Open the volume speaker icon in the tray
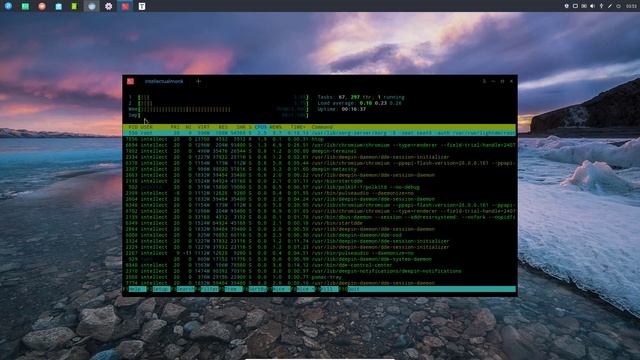 pyautogui.click(x=592, y=6)
